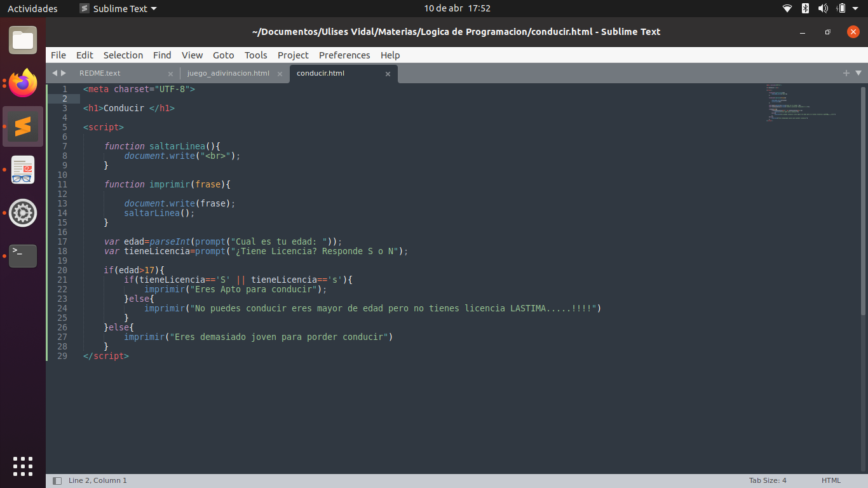Click the "Eres Apto para conducir" string
Screen dimensions: 868x488
coord(256,289)
